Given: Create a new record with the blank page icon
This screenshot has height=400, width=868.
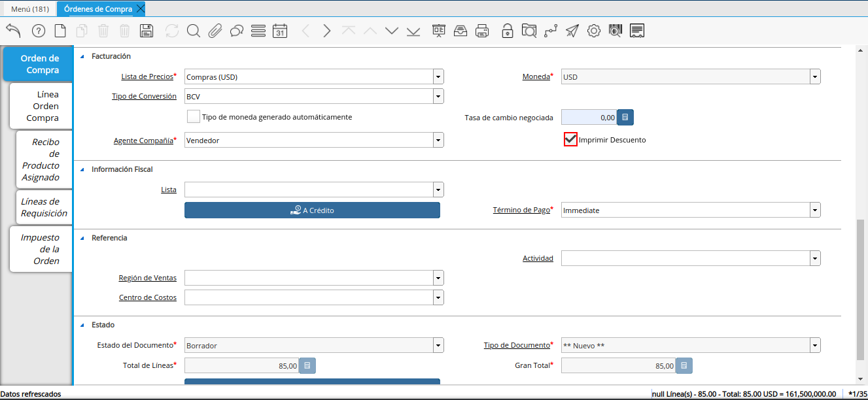Looking at the screenshot, I should 60,31.
